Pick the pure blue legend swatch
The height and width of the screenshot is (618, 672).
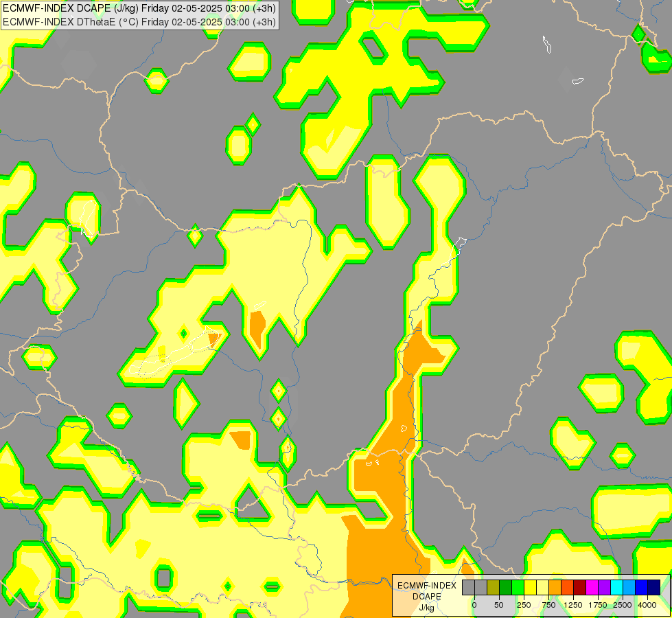[x=642, y=588]
